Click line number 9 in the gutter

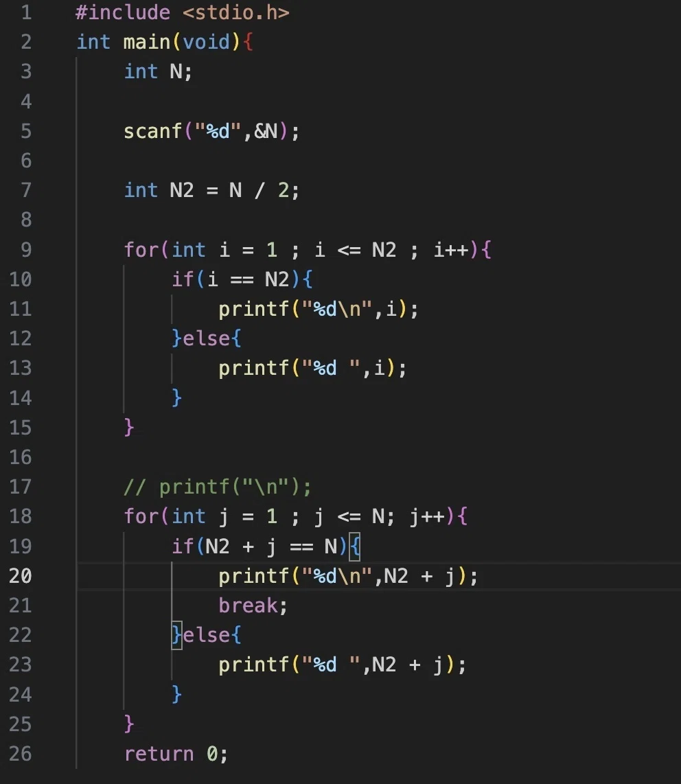[27, 249]
